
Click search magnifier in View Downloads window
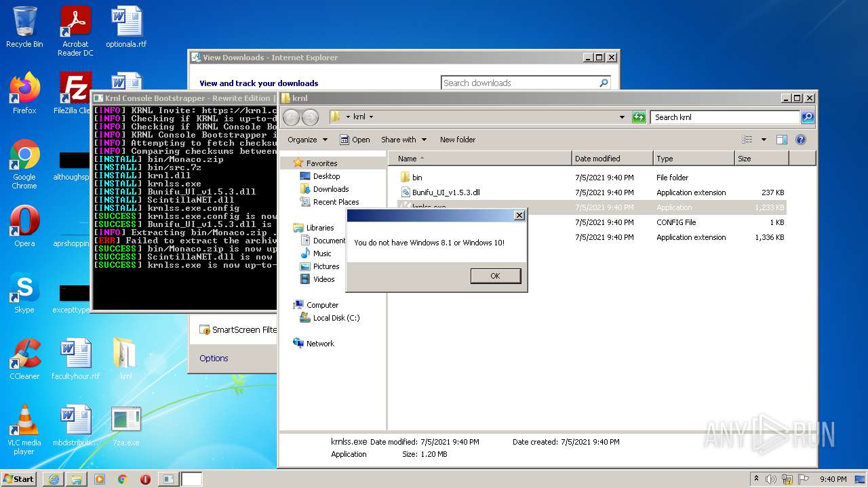click(x=604, y=83)
